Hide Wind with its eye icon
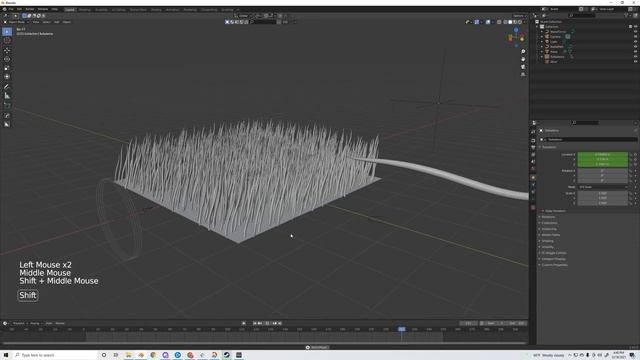Image resolution: width=640 pixels, height=360 pixels. point(635,62)
